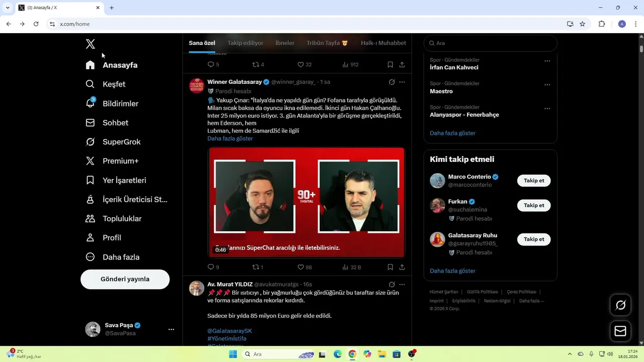Bookmark this page with Chrome star
The height and width of the screenshot is (362, 644).
pos(583,24)
